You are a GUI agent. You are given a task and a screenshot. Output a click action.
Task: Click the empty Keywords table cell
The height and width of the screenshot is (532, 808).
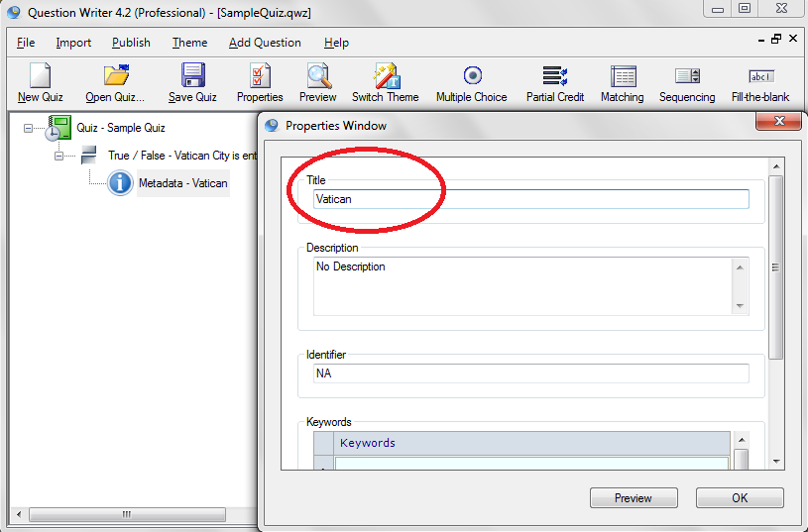click(531, 463)
